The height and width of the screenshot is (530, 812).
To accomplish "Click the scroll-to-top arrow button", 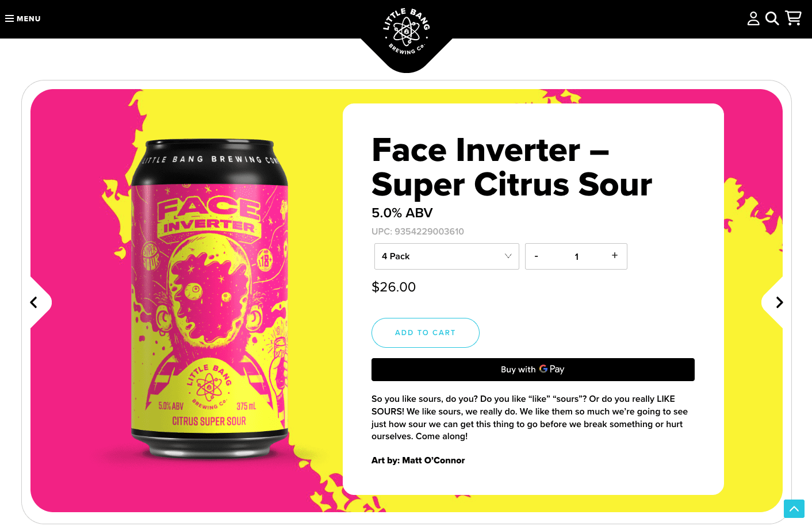I will pos(794,509).
